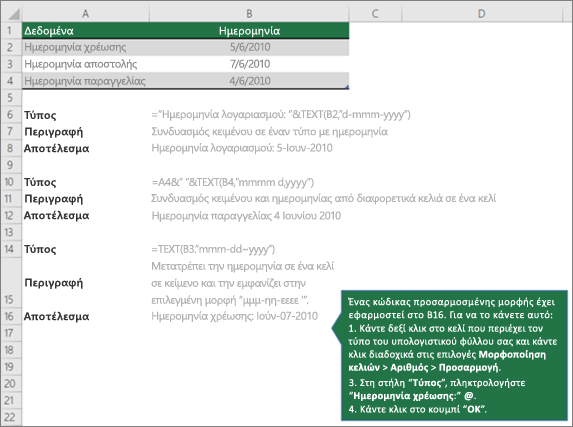
Task: Click the table resize handle at B4 corner
Action: (347, 87)
